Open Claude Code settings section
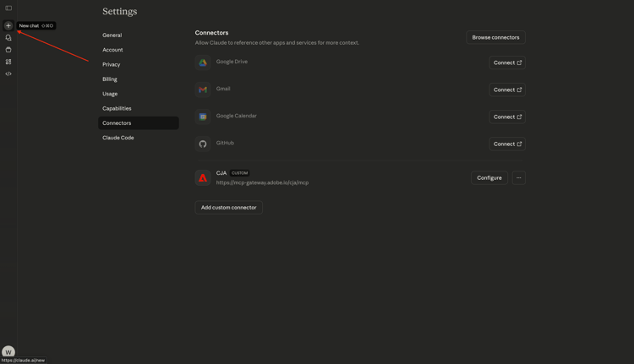634x364 pixels. [x=118, y=138]
